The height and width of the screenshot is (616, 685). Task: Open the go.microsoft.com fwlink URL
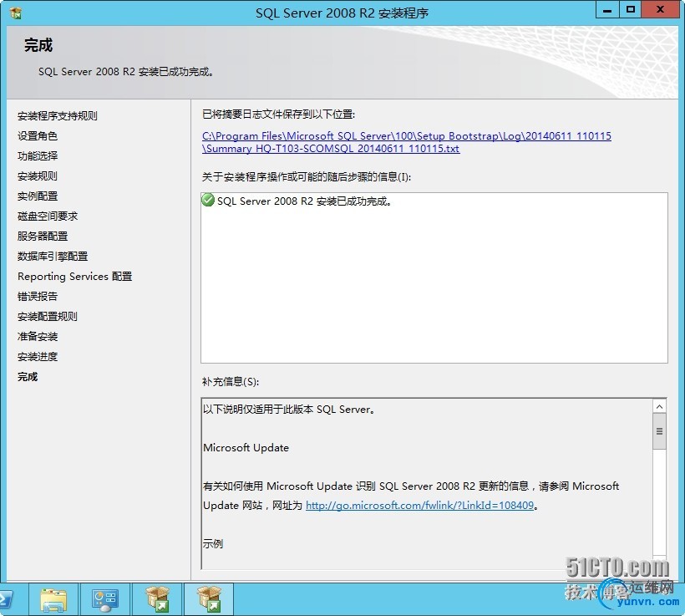419,506
